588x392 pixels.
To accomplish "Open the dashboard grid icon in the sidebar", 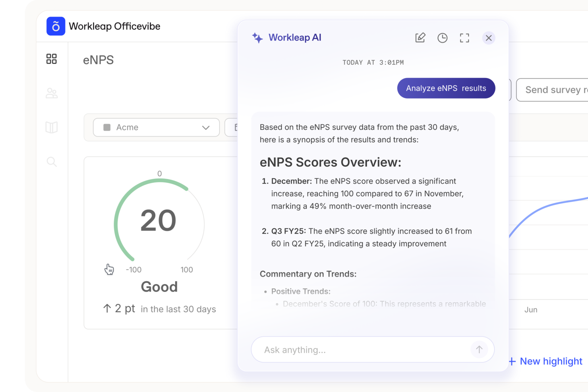I will (x=52, y=59).
